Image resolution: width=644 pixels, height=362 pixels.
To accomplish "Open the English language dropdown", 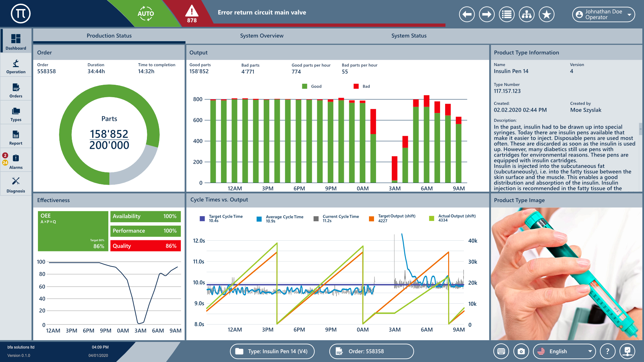I will point(564,351).
